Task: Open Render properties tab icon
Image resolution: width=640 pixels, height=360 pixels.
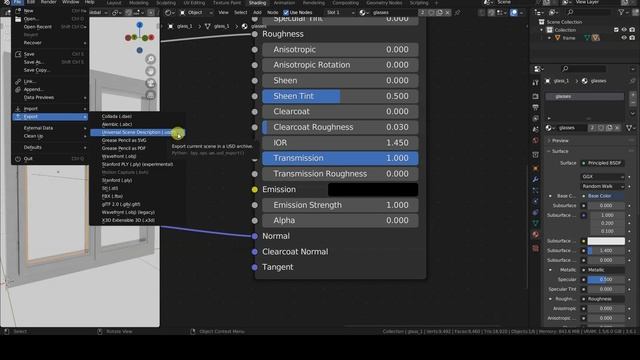Action: 536,96
